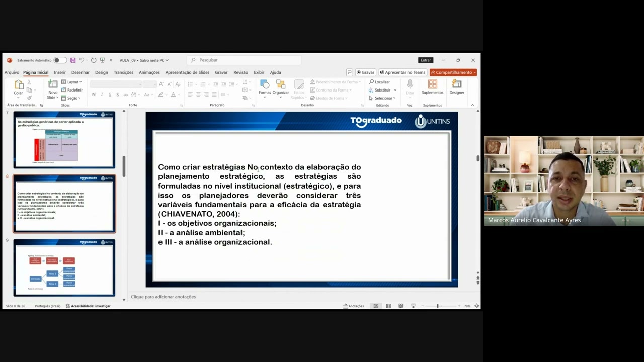644x362 pixels.
Task: Click the Pesquisar search box
Action: (x=244, y=60)
